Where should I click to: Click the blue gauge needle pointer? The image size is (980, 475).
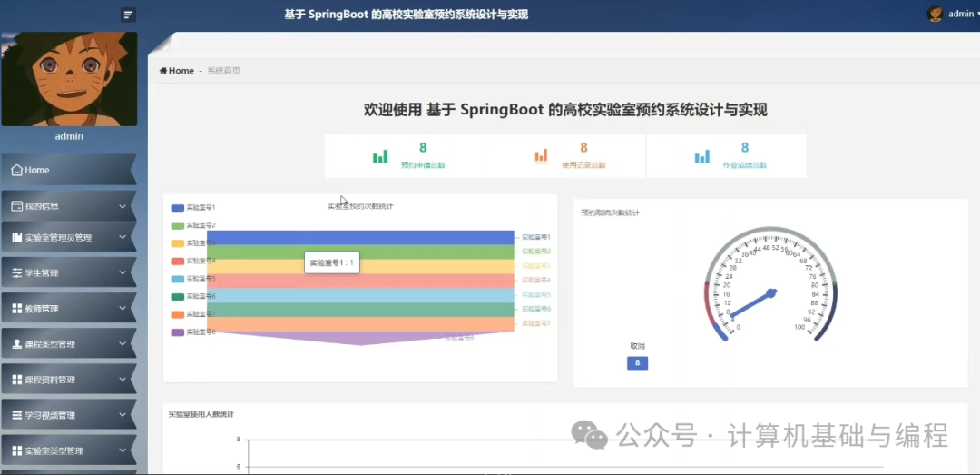753,303
